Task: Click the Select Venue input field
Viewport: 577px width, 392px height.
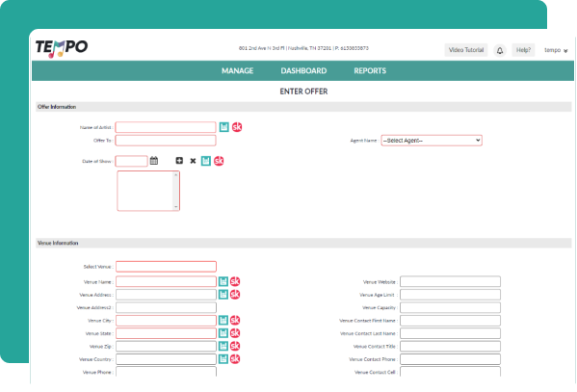Action: tap(166, 267)
